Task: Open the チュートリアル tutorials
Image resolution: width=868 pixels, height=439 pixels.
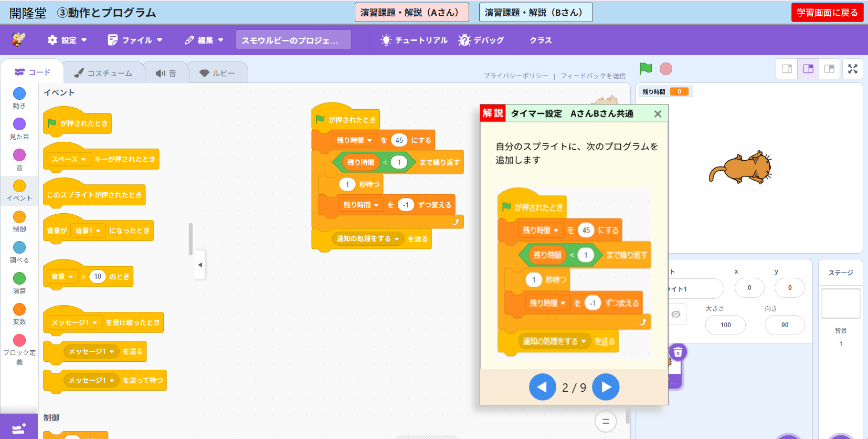Action: click(x=414, y=40)
